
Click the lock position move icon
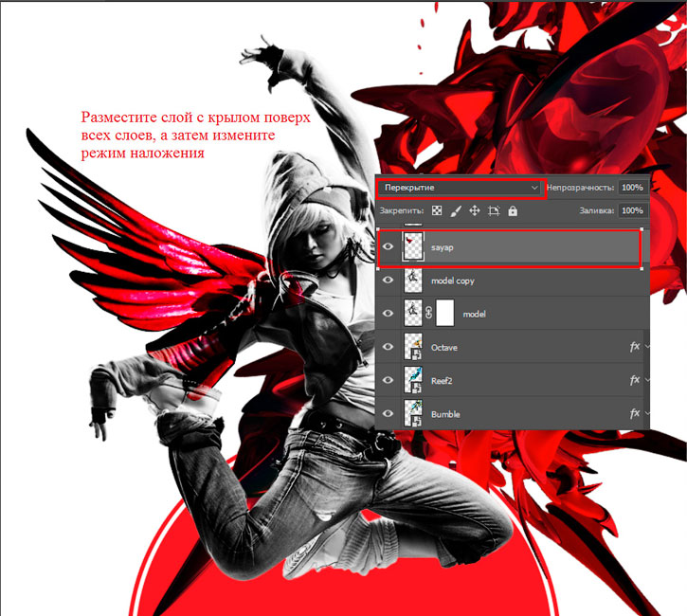tap(475, 210)
